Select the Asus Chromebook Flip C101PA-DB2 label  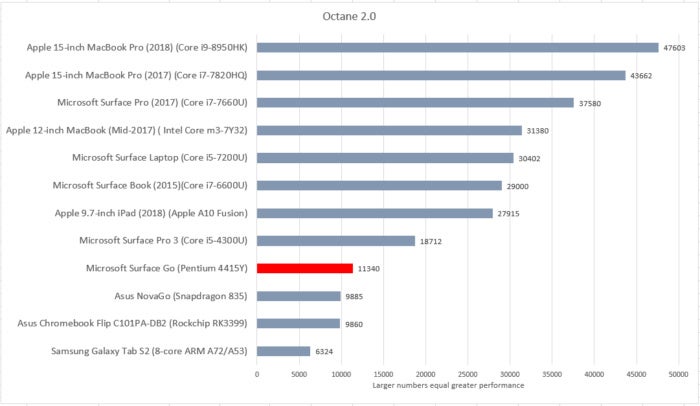click(132, 323)
